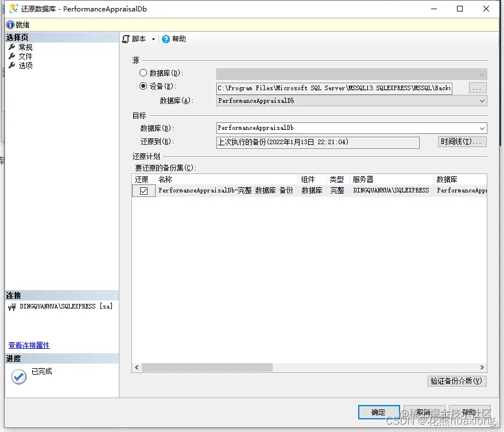
Task: Click the '完整' type cell
Action: pyautogui.click(x=337, y=190)
